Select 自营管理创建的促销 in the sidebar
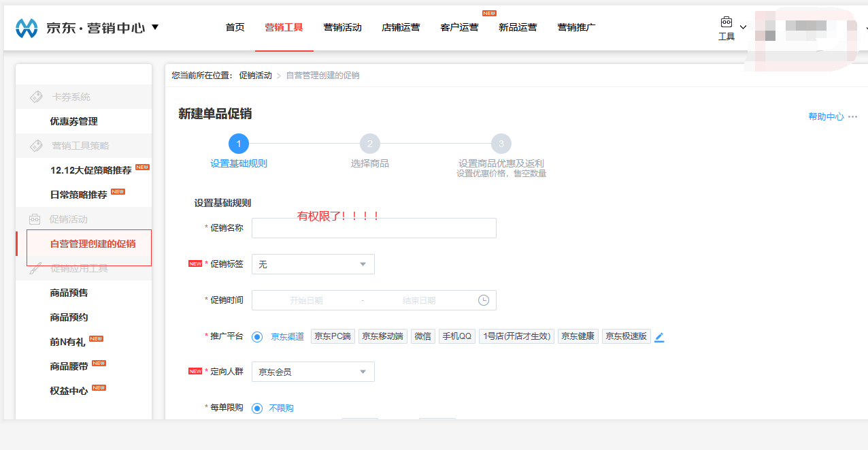The image size is (868, 450). (x=93, y=244)
